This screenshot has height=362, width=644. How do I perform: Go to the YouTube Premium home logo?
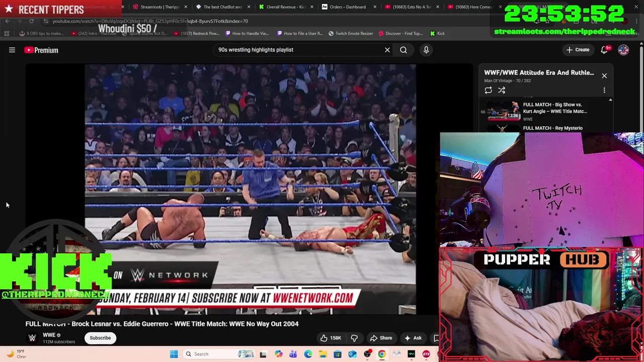41,50
